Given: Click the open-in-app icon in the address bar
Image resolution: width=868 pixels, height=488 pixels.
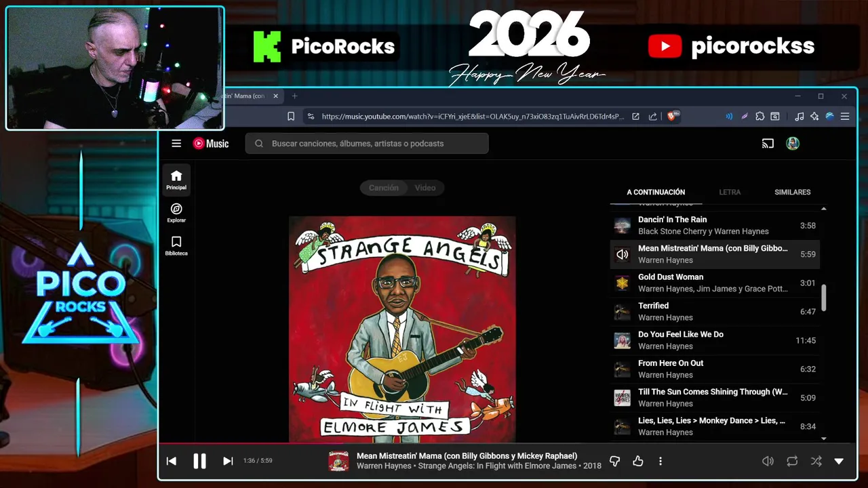Looking at the screenshot, I should 635,117.
